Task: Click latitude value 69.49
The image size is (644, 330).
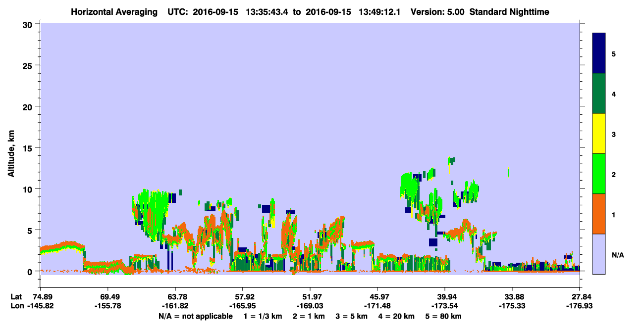Action: 107,297
